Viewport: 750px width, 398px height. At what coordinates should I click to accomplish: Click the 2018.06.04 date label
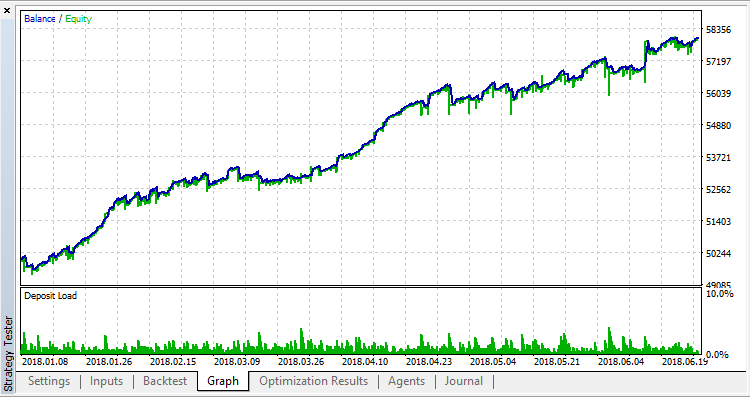[x=621, y=362]
